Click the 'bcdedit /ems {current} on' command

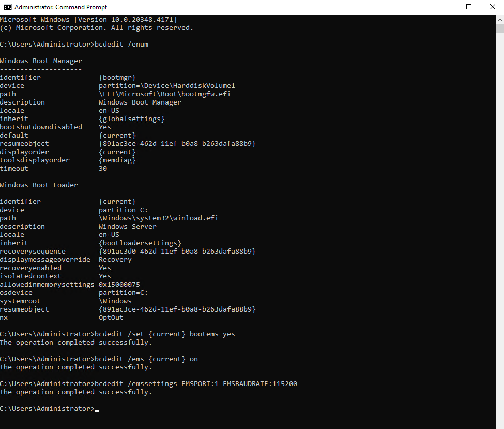tap(146, 359)
